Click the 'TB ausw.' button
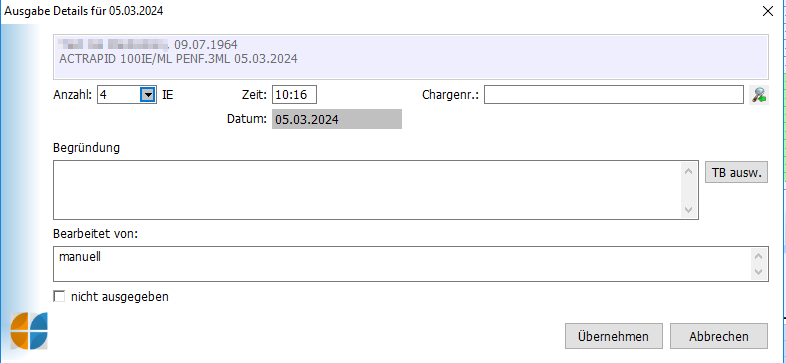This screenshot has height=363, width=786. [x=736, y=172]
